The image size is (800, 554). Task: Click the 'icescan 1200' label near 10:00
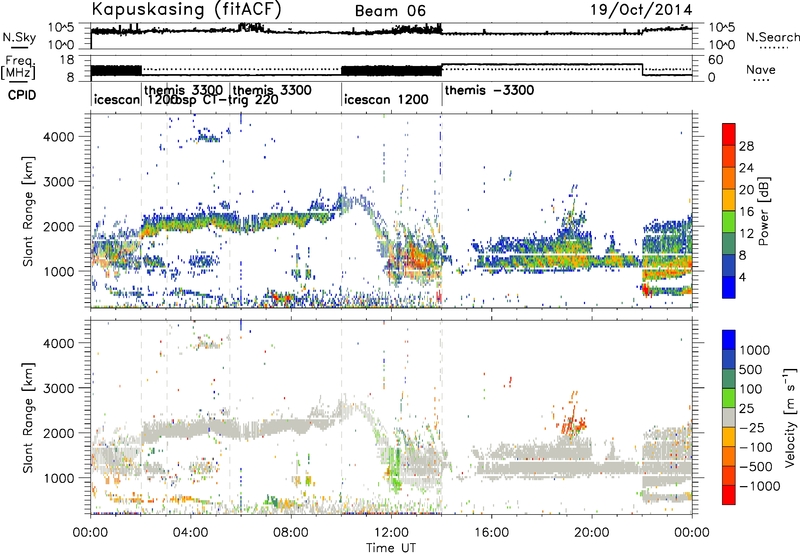(386, 99)
